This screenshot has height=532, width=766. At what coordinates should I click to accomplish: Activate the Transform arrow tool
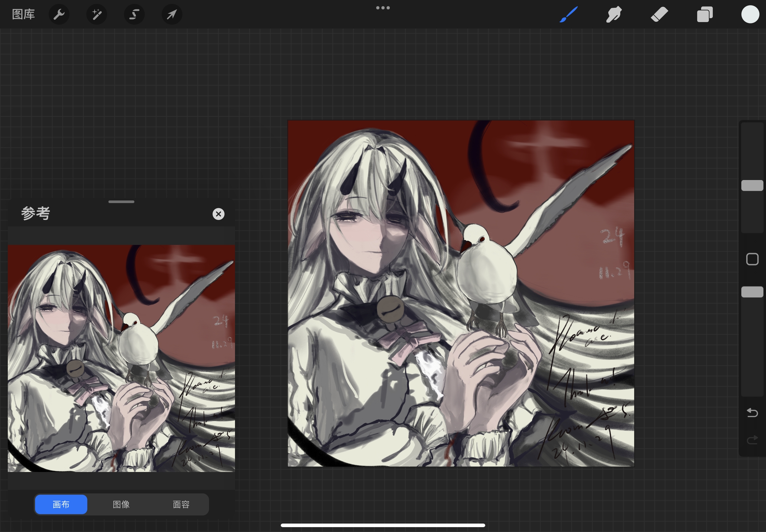[172, 14]
